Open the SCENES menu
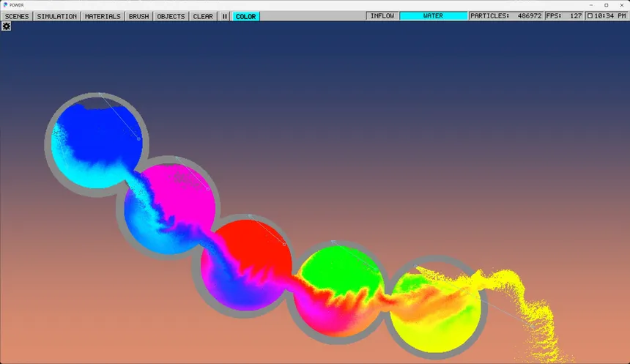Viewport: 630px width, 364px height. [17, 16]
